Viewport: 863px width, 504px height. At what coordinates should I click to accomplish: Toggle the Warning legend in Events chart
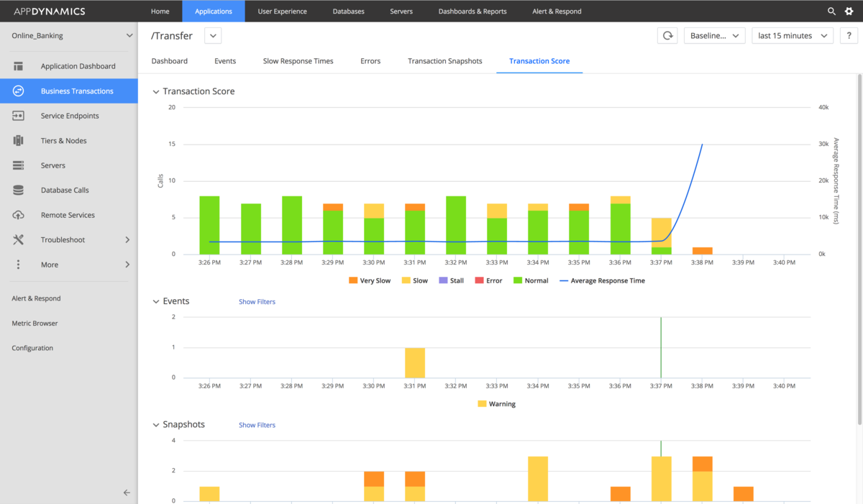click(x=496, y=404)
